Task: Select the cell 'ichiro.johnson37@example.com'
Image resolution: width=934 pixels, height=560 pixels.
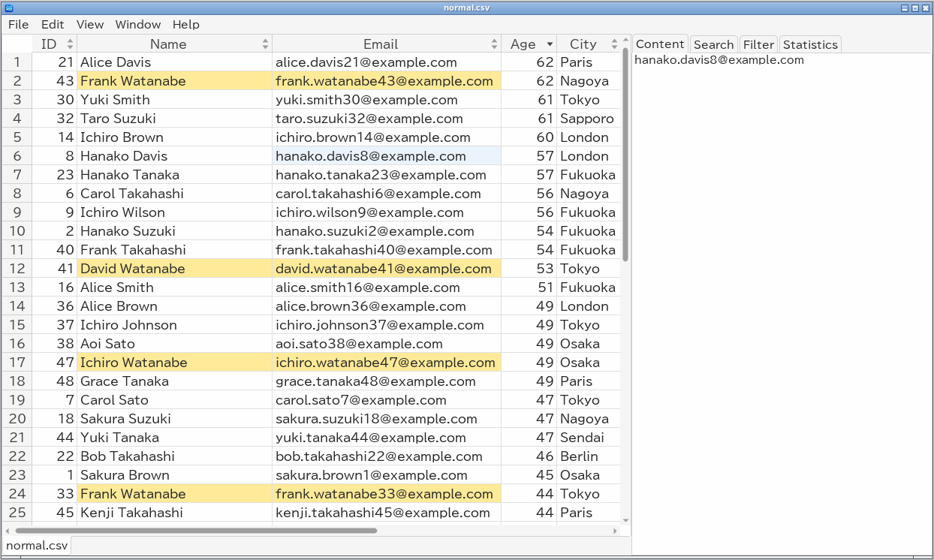Action: tap(387, 325)
